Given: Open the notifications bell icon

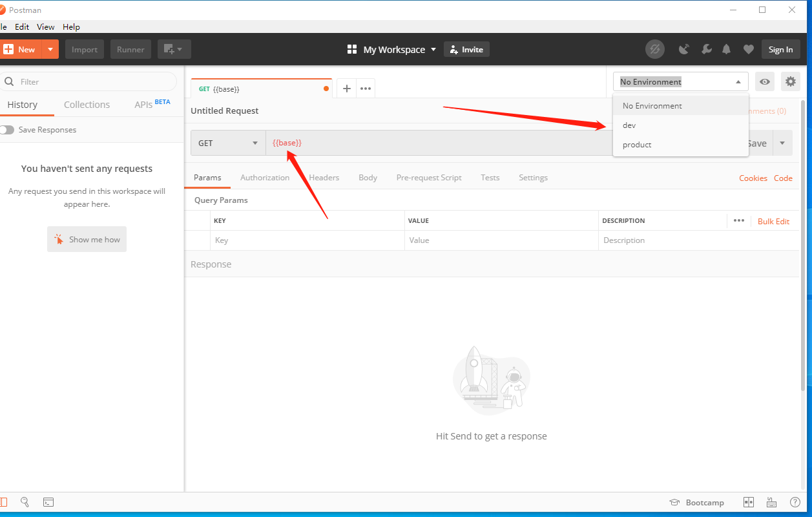Looking at the screenshot, I should point(727,49).
